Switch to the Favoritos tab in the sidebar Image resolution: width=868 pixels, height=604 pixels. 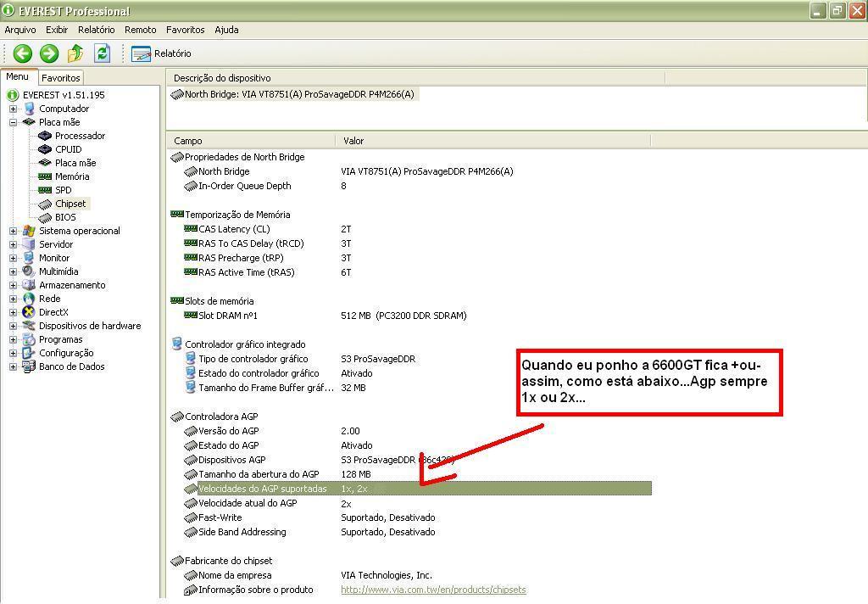(x=61, y=78)
